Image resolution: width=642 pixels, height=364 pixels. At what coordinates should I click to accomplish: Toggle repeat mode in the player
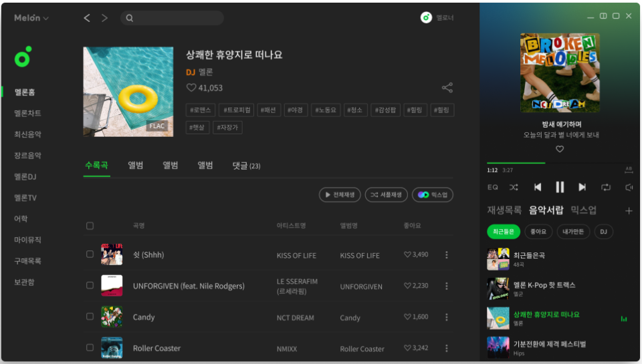pos(606,187)
